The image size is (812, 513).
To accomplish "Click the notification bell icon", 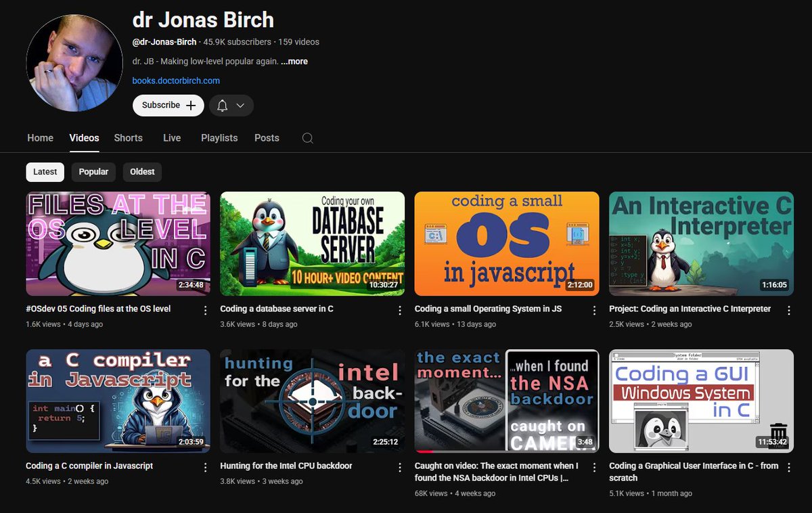I will pyautogui.click(x=222, y=106).
